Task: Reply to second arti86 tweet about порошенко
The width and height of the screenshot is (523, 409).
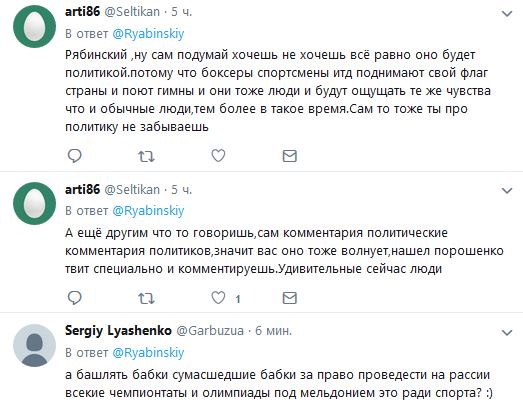Action: 74,298
